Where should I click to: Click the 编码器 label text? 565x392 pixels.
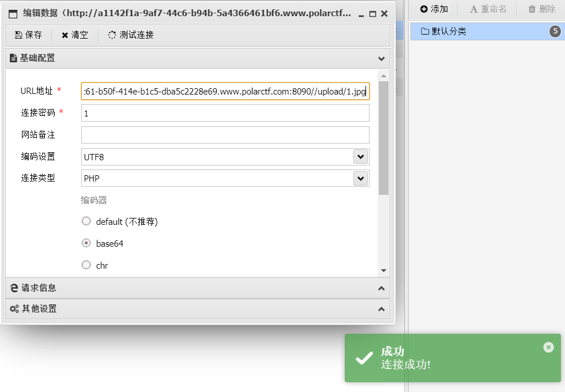[x=93, y=201]
